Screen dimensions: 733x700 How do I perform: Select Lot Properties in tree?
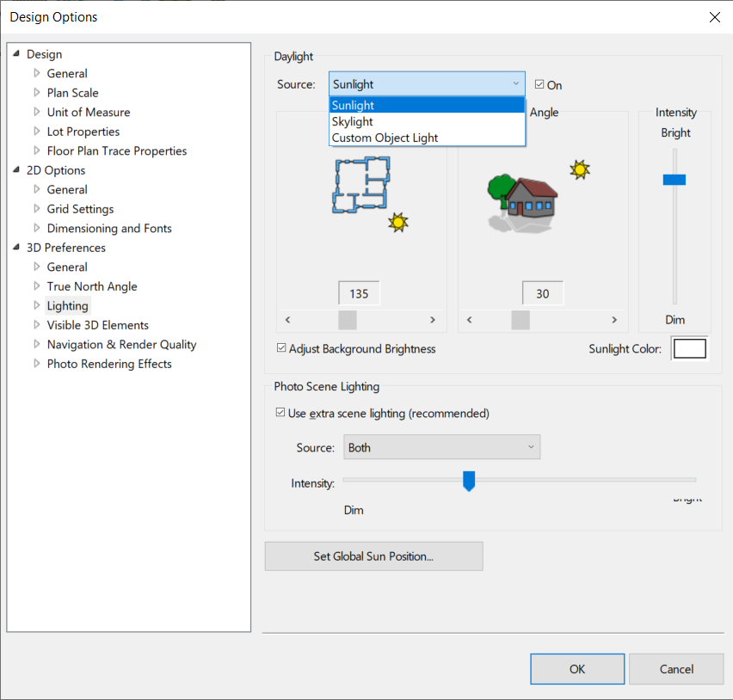point(83,132)
